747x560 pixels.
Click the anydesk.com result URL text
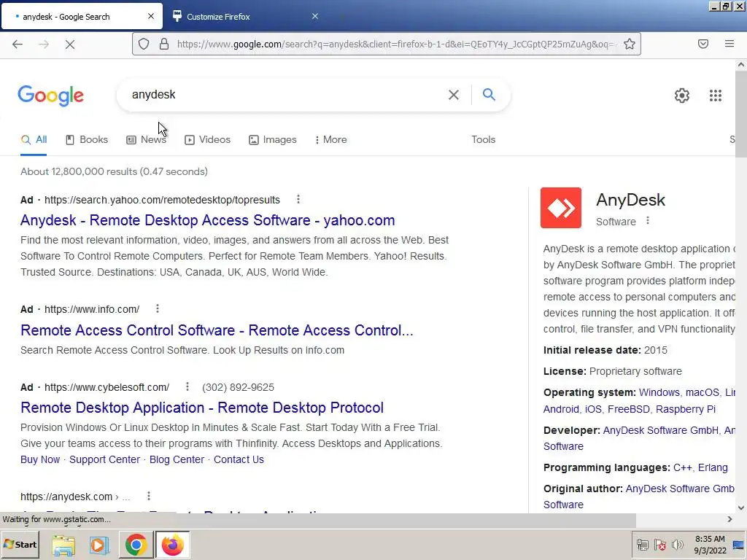[66, 497]
